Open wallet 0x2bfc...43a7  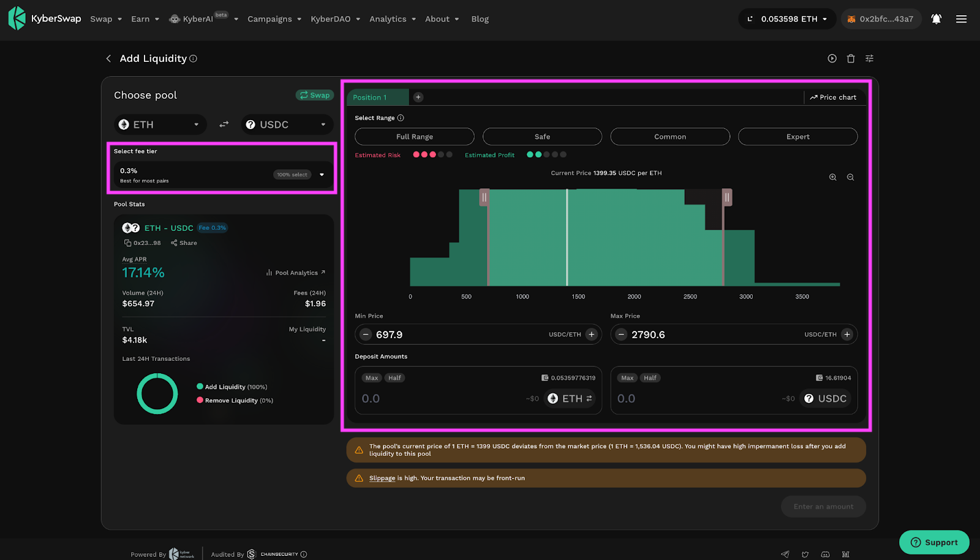881,19
